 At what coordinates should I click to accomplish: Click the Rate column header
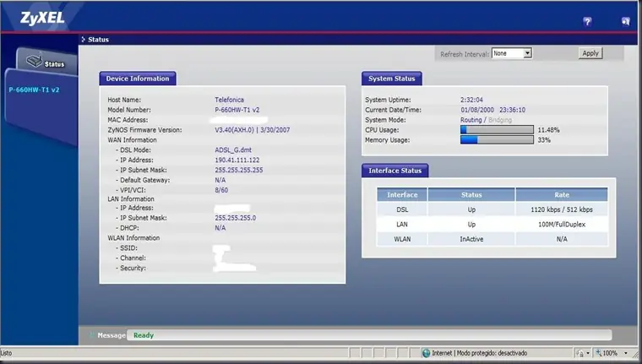pyautogui.click(x=562, y=195)
